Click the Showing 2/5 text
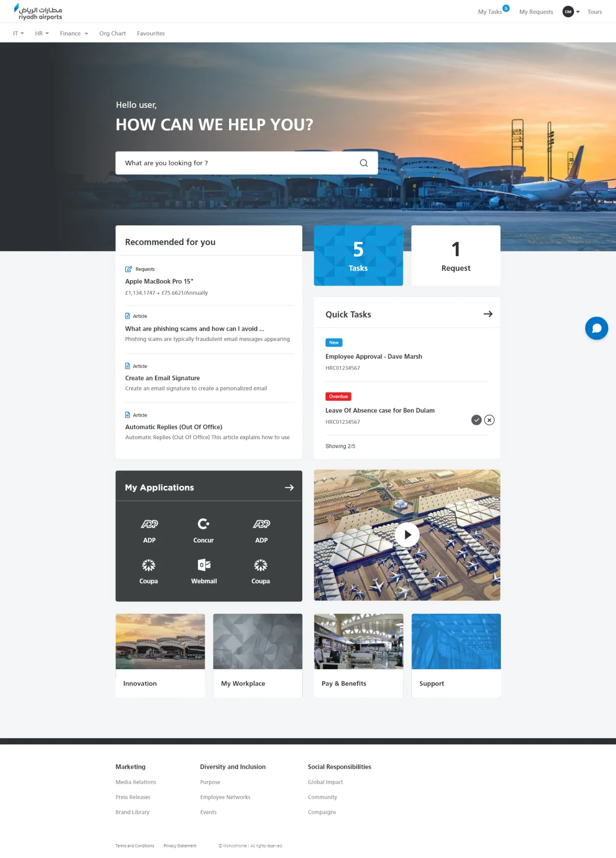Viewport: 616px width, 858px height. (x=340, y=446)
